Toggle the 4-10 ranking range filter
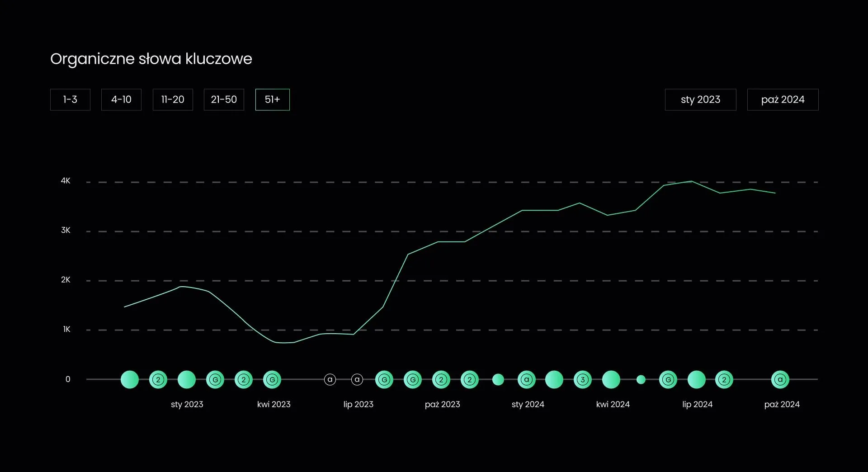Viewport: 868px width, 472px height. tap(121, 99)
